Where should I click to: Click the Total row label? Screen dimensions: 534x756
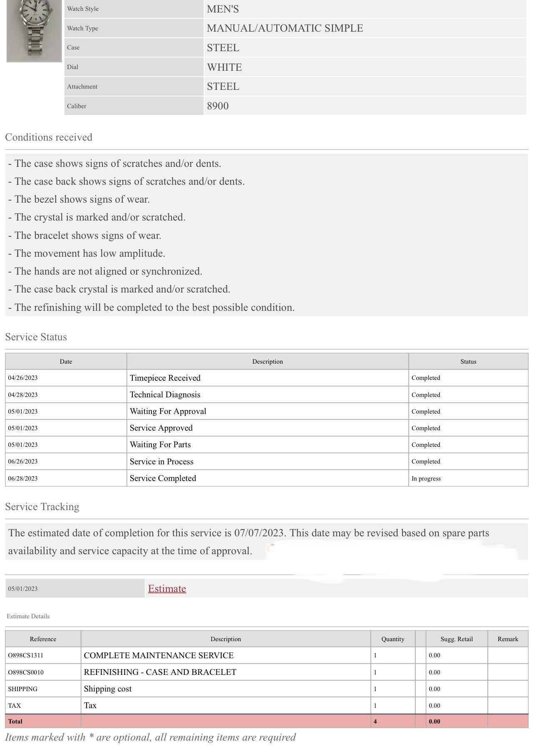(15, 721)
